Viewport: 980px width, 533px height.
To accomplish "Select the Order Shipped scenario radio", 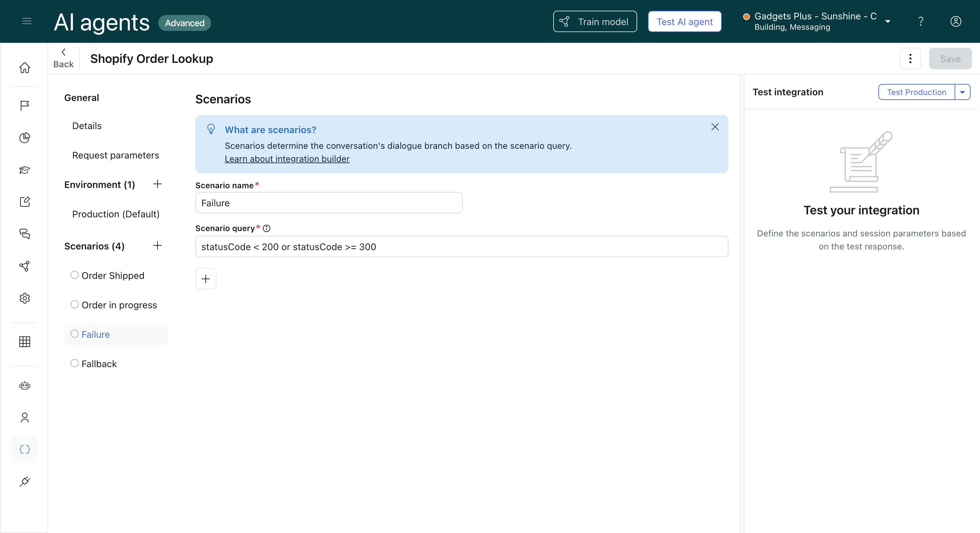I will tap(75, 275).
